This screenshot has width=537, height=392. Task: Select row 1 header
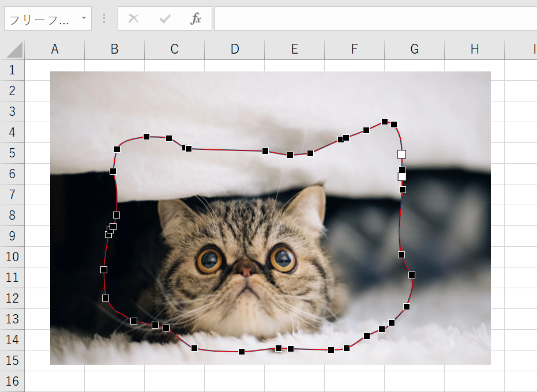pos(12,70)
